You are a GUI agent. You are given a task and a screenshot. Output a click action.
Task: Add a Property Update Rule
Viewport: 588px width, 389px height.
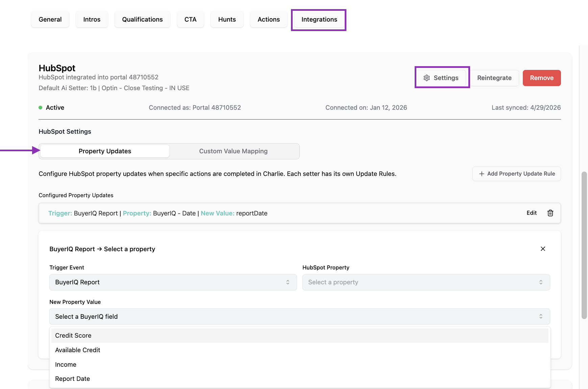pos(517,174)
